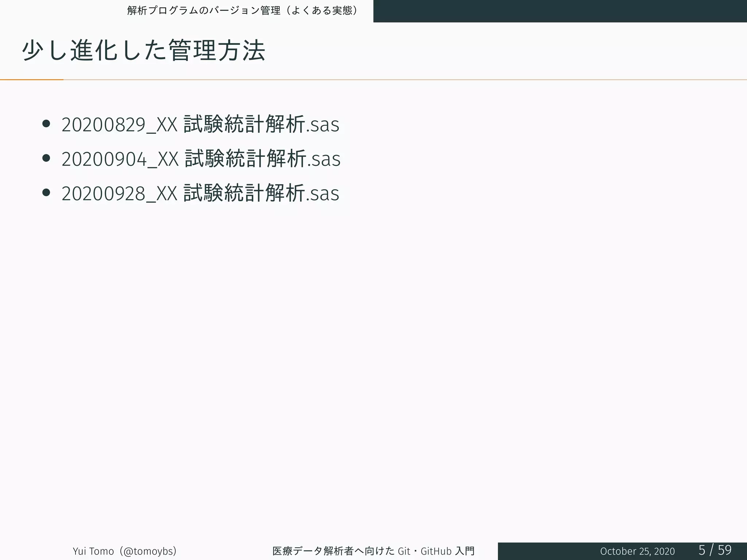Screen dimensions: 747x560
Task: Click the .sas extension of the first filename
Action: 323,125
